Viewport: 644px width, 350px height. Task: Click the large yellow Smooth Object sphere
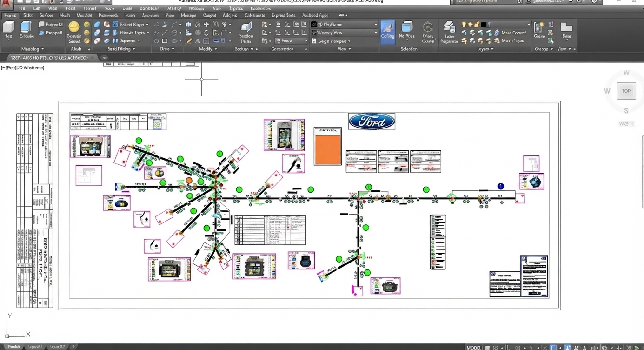click(x=73, y=27)
